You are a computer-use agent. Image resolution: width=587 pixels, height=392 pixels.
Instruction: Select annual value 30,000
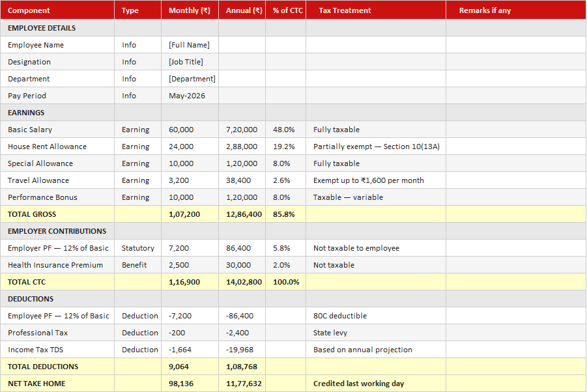[242, 265]
